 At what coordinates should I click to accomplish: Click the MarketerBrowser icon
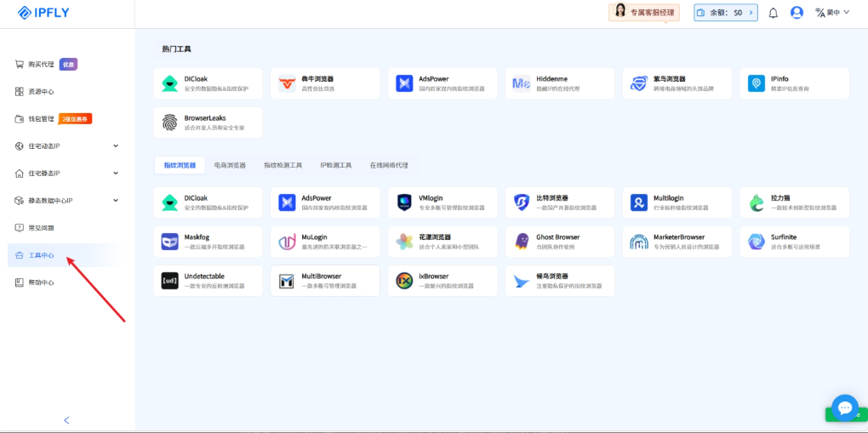point(639,242)
